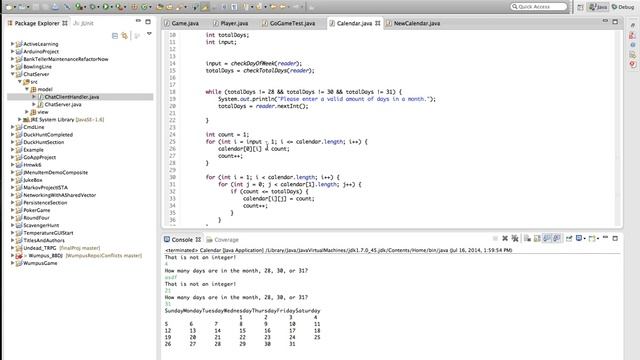Select the JukeBox project
Image resolution: width=640 pixels, height=360 pixels.
click(x=33, y=180)
